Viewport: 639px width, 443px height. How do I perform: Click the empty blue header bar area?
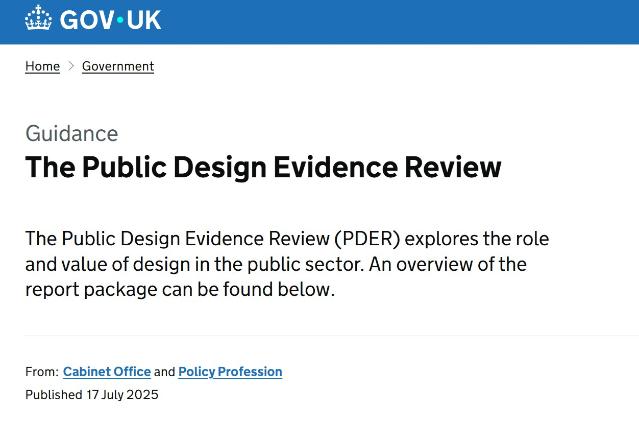pos(400,20)
